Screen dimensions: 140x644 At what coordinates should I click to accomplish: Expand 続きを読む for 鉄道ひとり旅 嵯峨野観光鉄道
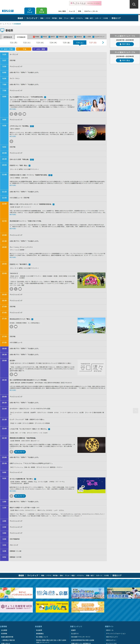(x=13, y=214)
